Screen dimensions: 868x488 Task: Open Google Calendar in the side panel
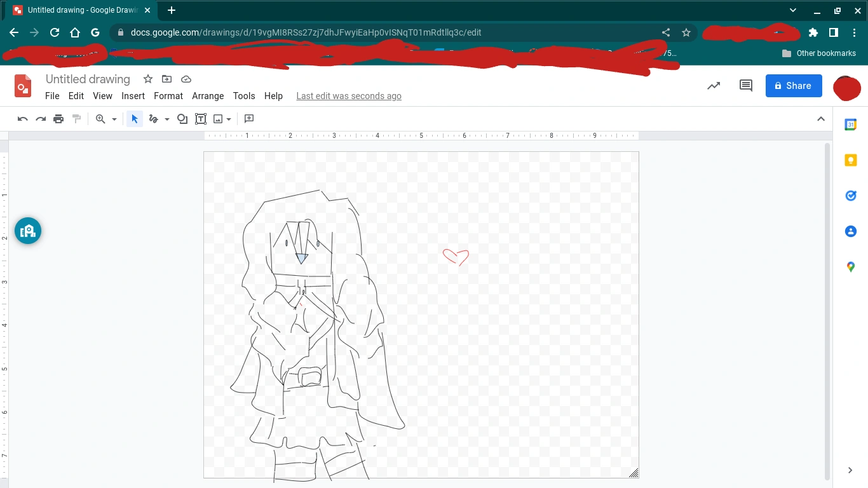pos(850,125)
